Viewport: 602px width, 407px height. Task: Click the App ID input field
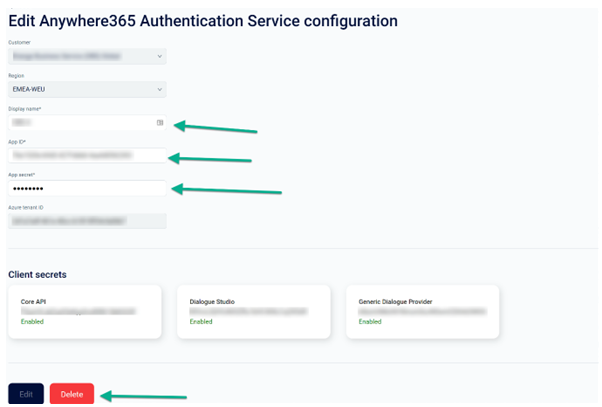[x=87, y=156]
